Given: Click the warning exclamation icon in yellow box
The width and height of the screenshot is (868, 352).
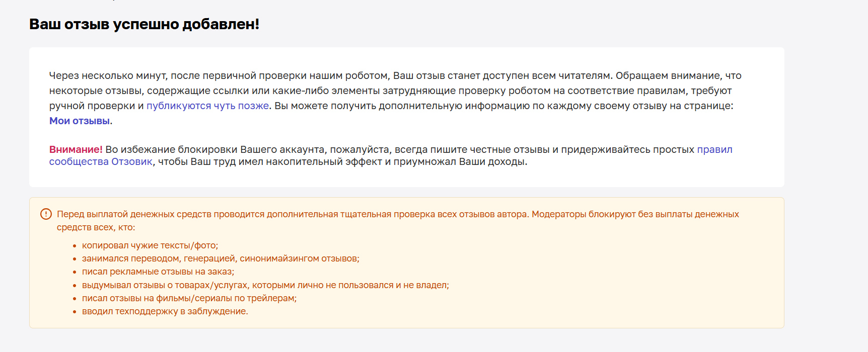Looking at the screenshot, I should (46, 214).
